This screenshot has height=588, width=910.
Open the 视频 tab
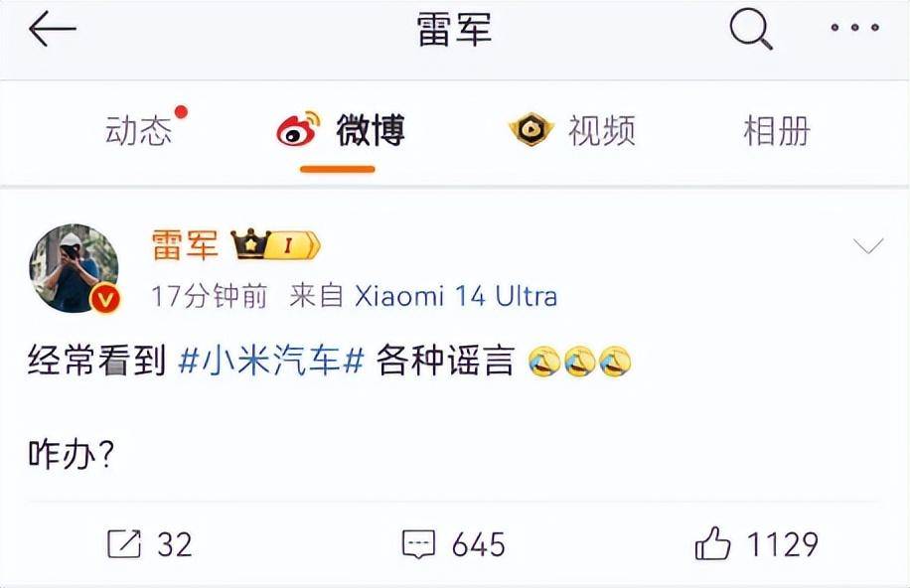(x=601, y=130)
